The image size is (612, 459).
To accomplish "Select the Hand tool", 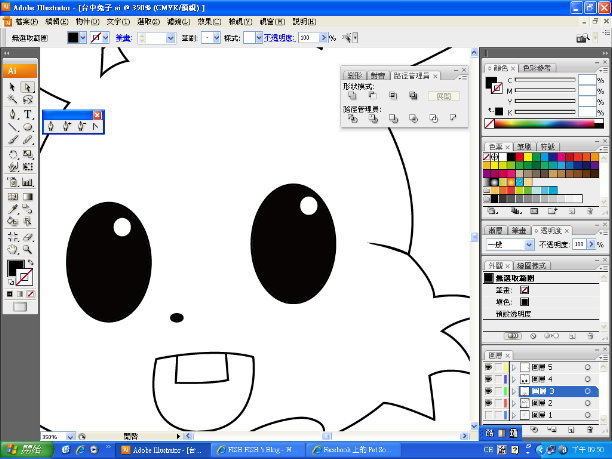I will coord(12,249).
